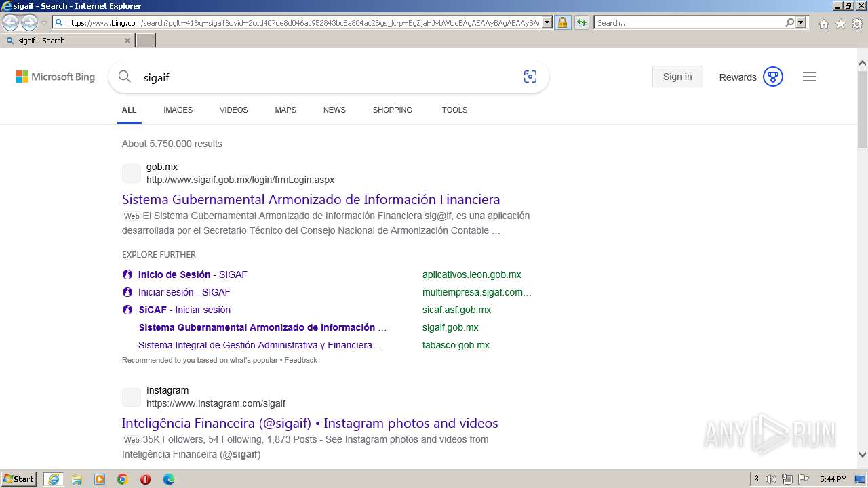Select the ALL results tab

[x=129, y=110]
